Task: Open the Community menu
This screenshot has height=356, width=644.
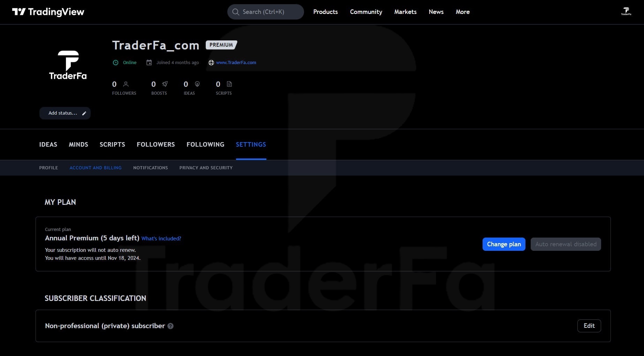Action: 366,12
